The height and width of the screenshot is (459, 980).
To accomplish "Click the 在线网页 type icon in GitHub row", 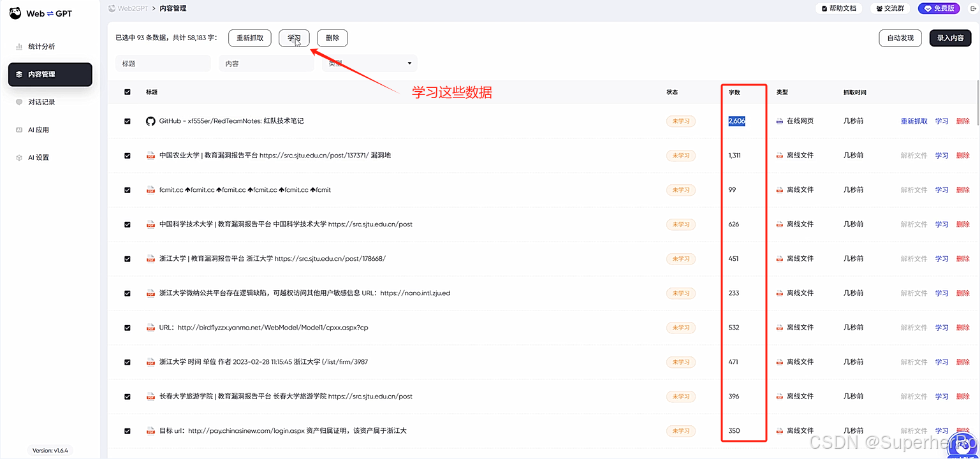I will pos(779,121).
